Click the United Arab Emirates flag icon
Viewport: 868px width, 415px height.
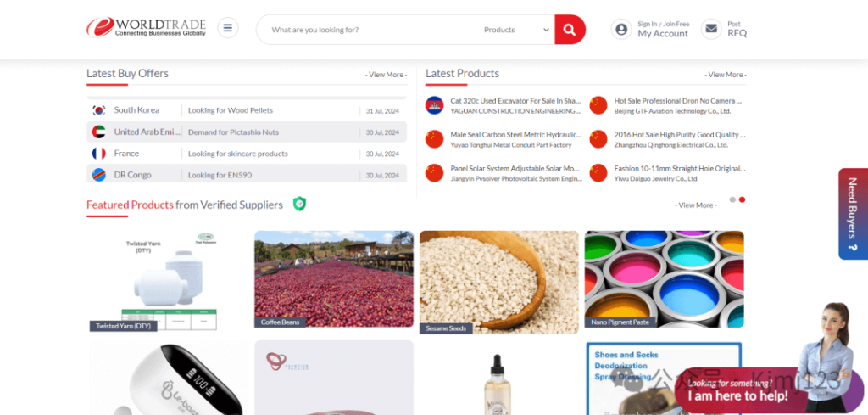(x=99, y=132)
